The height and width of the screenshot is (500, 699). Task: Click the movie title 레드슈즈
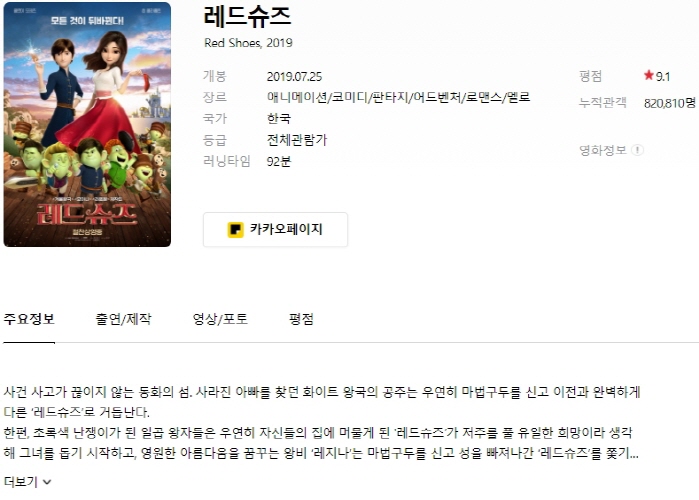247,16
